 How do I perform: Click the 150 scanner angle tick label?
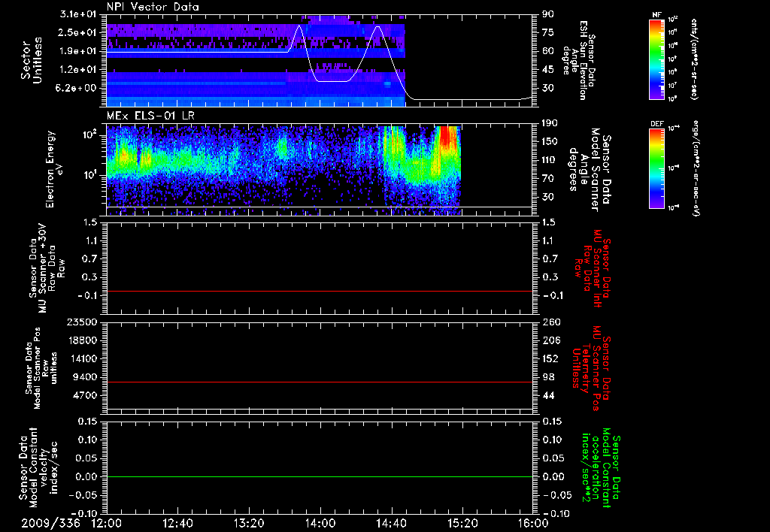click(x=550, y=141)
